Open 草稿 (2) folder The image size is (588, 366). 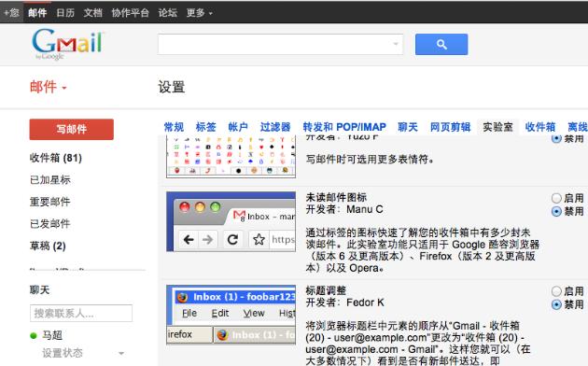[48, 246]
